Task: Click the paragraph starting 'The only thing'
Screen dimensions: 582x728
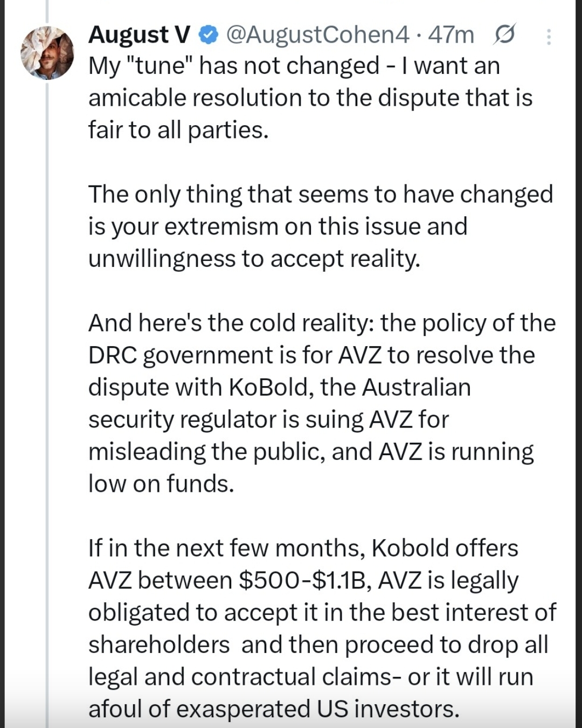Action: tap(321, 195)
